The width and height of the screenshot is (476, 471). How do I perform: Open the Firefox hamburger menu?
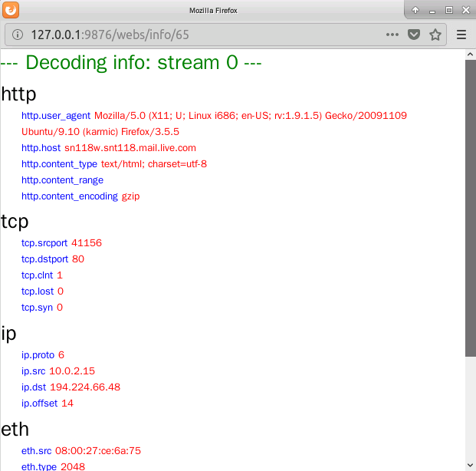click(461, 35)
